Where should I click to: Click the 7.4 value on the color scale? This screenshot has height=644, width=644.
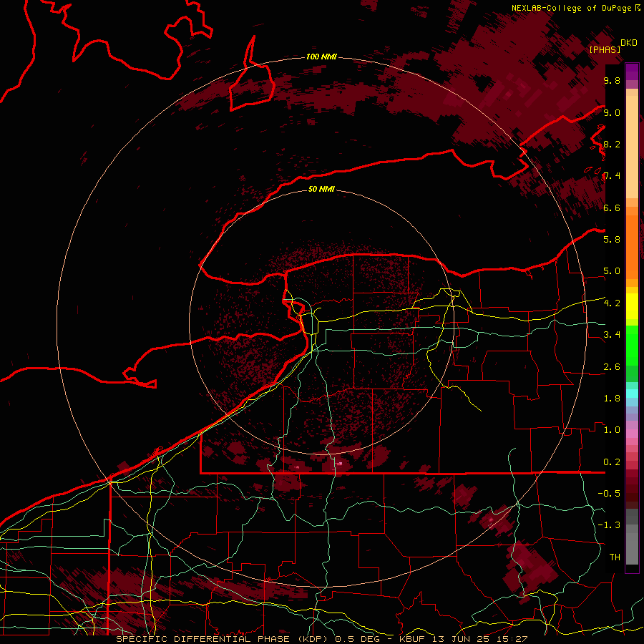coord(612,176)
